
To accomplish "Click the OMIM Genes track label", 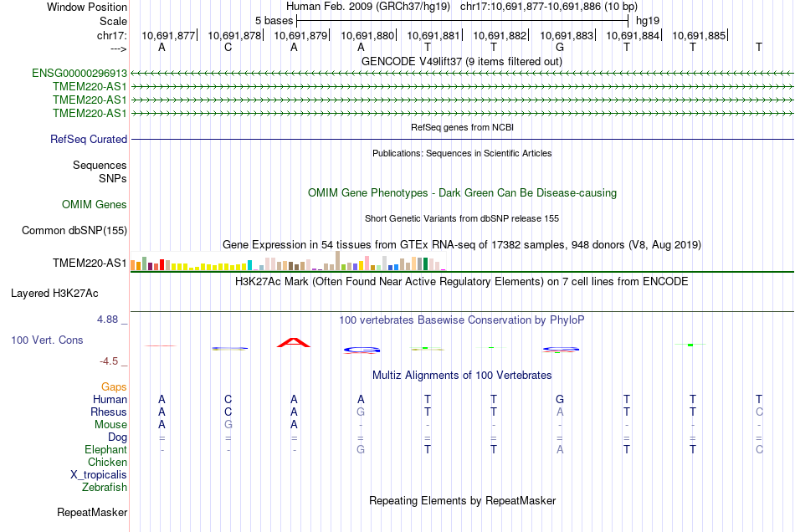I will click(94, 205).
